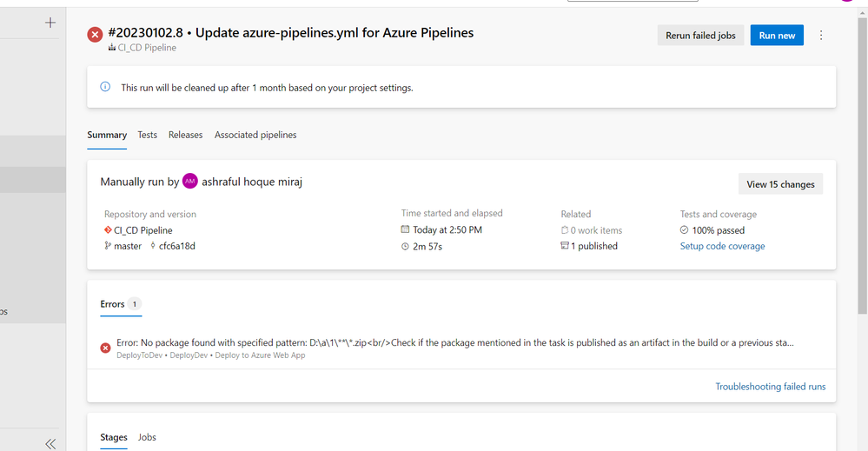Click the clock icon by 2m 57s
868x451 pixels.
(405, 246)
